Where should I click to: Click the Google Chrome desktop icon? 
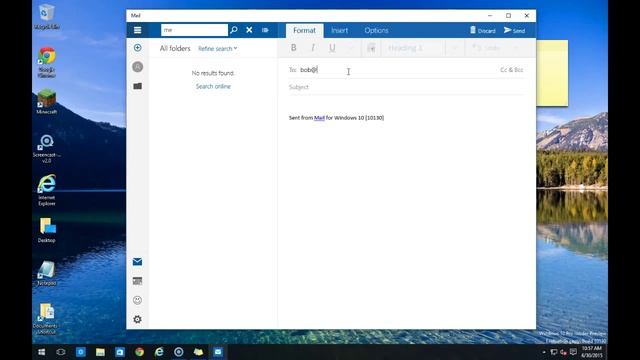[47, 62]
